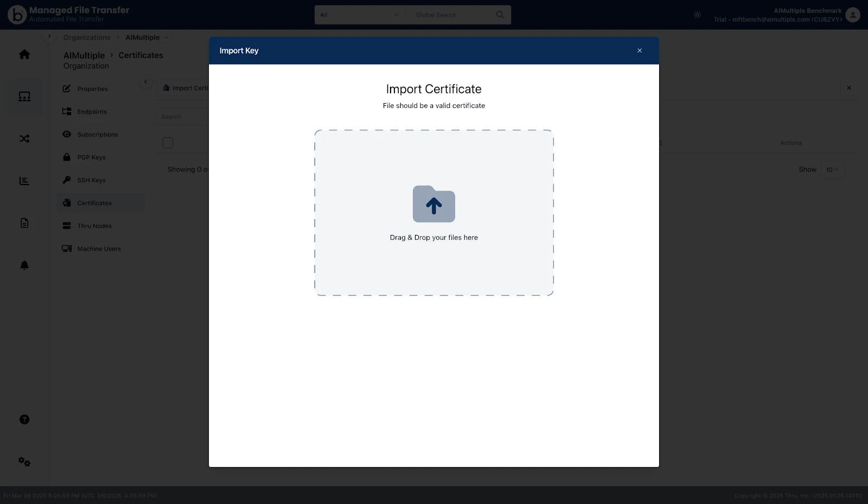Image resolution: width=868 pixels, height=504 pixels.
Task: Click the Machine Users icon
Action: [x=67, y=248]
